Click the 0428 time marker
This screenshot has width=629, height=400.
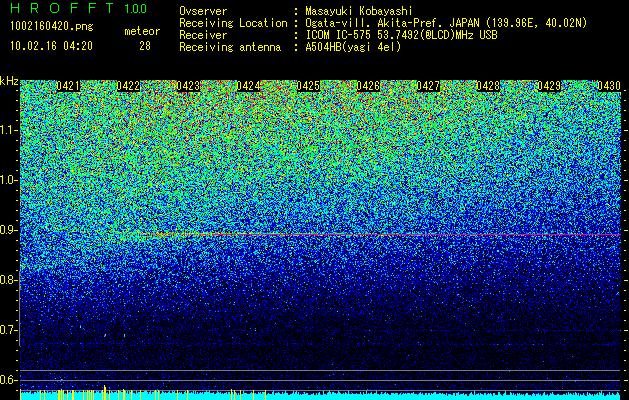click(x=489, y=86)
